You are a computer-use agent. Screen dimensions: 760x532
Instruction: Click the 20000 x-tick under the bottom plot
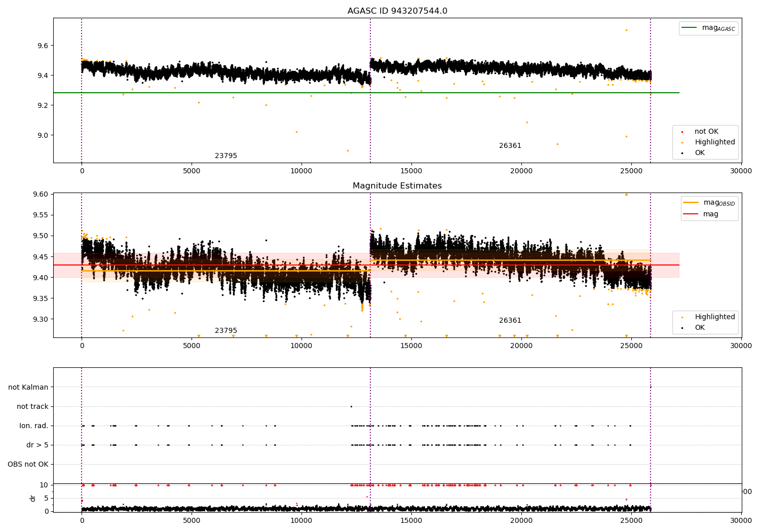tap(521, 520)
